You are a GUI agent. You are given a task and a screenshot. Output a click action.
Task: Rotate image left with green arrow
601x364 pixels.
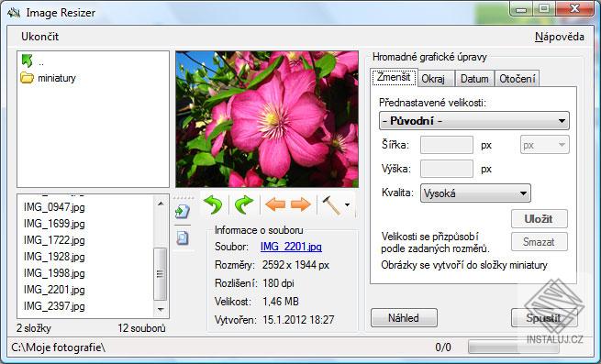click(213, 204)
